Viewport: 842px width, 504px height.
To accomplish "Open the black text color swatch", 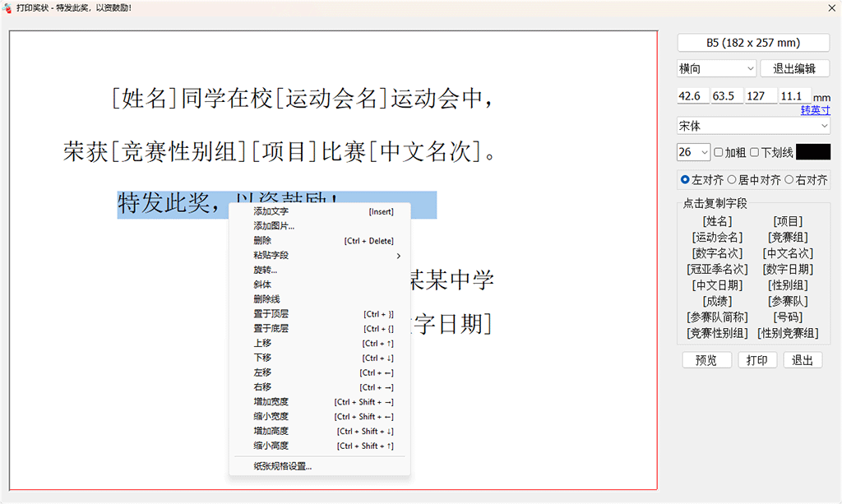I will pyautogui.click(x=813, y=152).
